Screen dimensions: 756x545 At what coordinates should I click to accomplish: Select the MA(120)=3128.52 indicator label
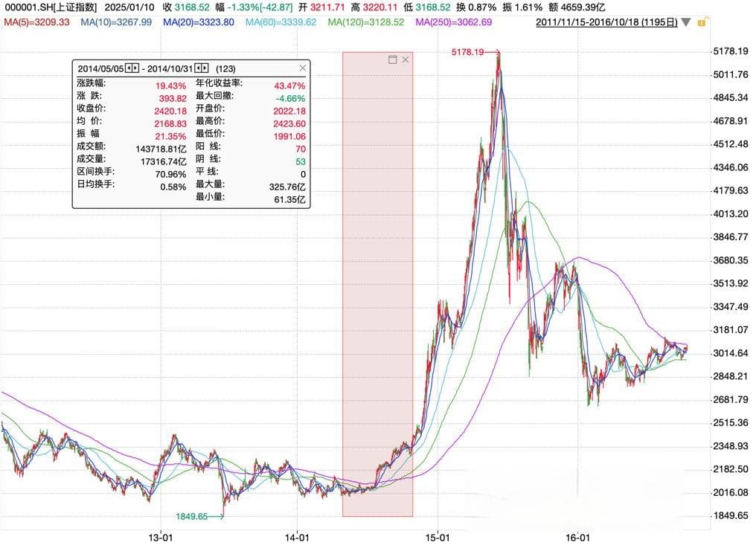coord(366,22)
